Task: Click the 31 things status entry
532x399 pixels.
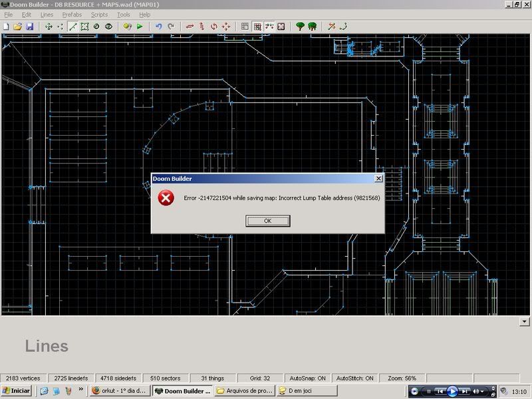Action: point(212,378)
